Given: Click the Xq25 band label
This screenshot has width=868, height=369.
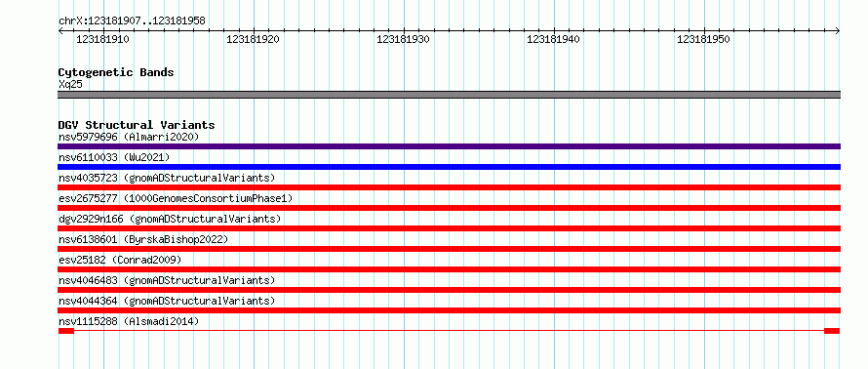Looking at the screenshot, I should [70, 84].
